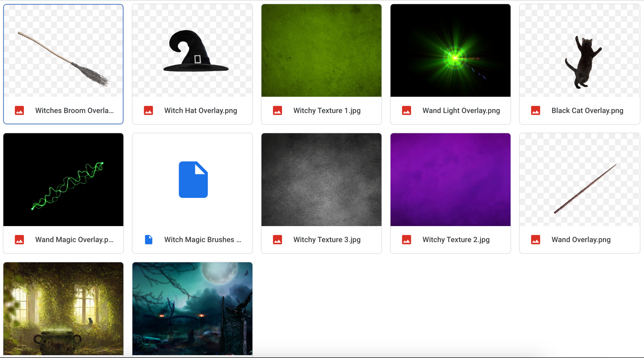The height and width of the screenshot is (358, 644).
Task: Click image icon next to Witchy Texture 3.jpg
Action: (x=278, y=240)
